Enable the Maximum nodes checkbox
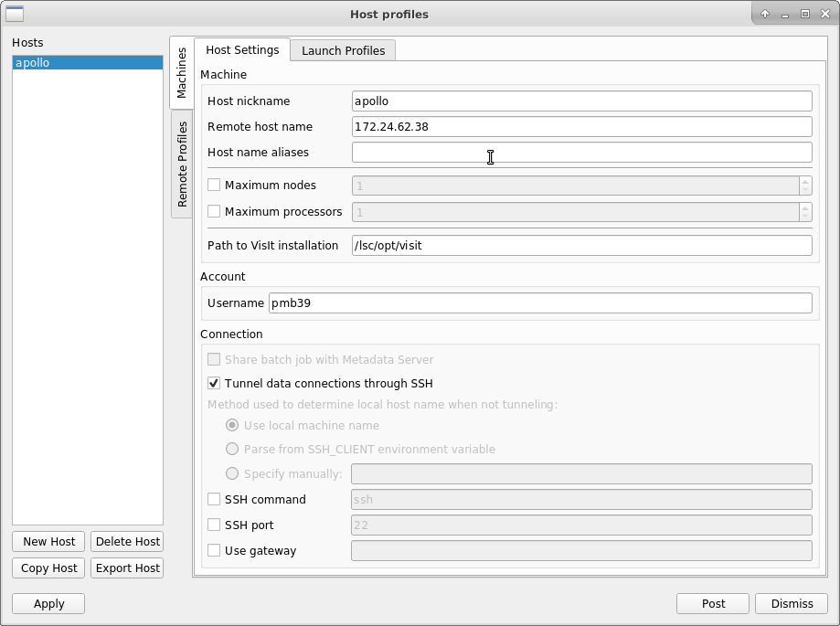This screenshot has width=840, height=626. click(214, 186)
